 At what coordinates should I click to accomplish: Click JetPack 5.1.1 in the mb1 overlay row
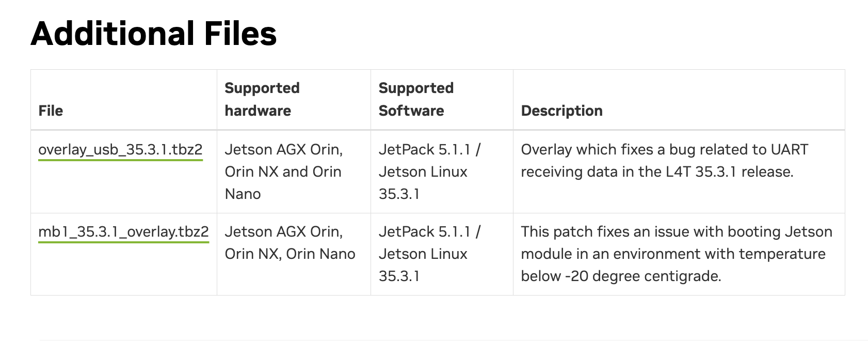click(425, 231)
